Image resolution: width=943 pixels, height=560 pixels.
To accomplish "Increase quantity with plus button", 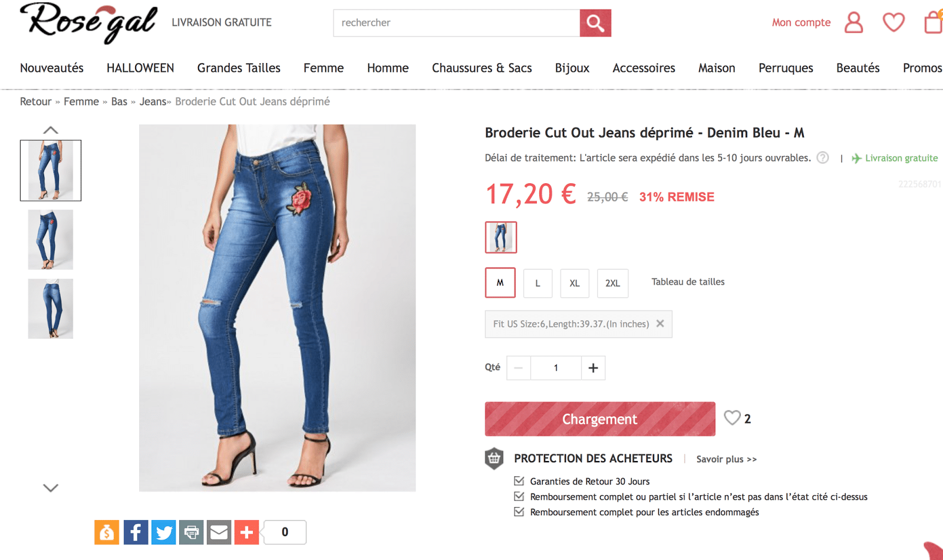I will click(x=593, y=368).
